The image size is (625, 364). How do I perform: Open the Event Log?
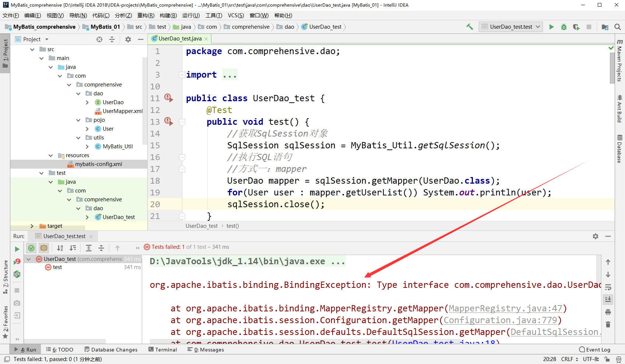pos(594,350)
